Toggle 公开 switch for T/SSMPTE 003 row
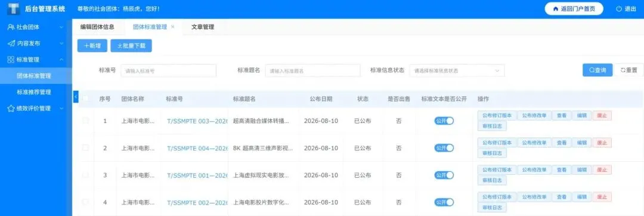Viewport: 644px width, 216px height. 444,121
